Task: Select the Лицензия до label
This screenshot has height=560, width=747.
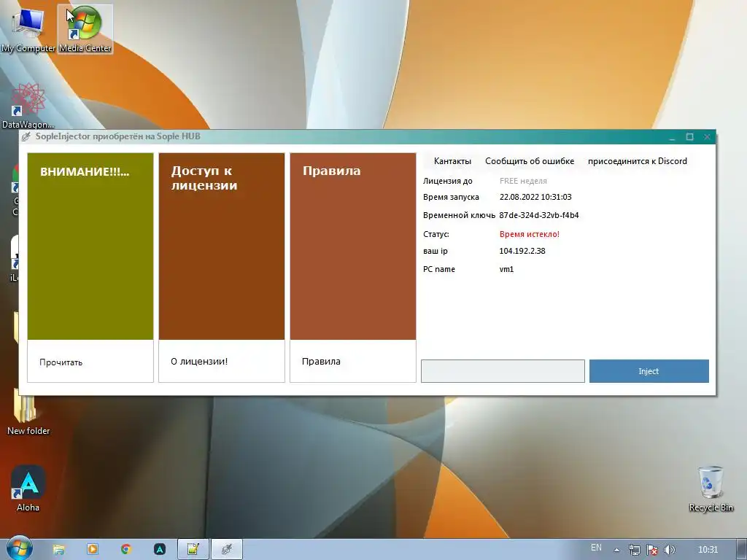Action: pos(448,181)
